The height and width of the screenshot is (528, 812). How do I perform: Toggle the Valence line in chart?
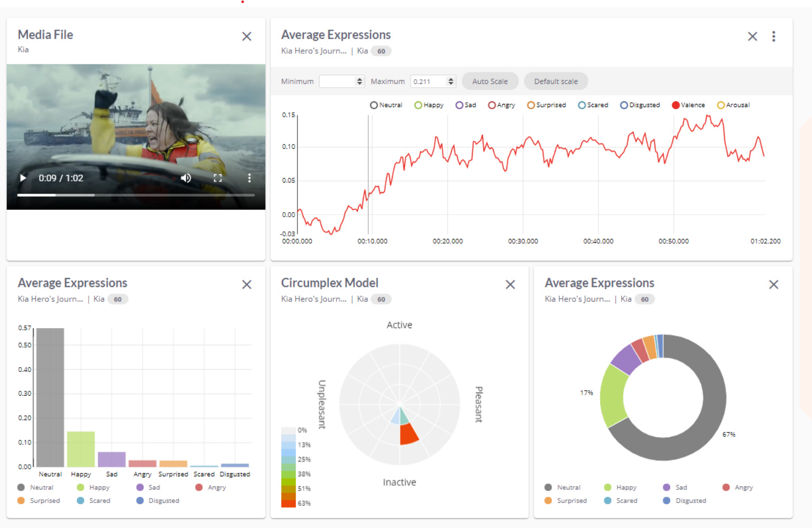click(x=688, y=105)
